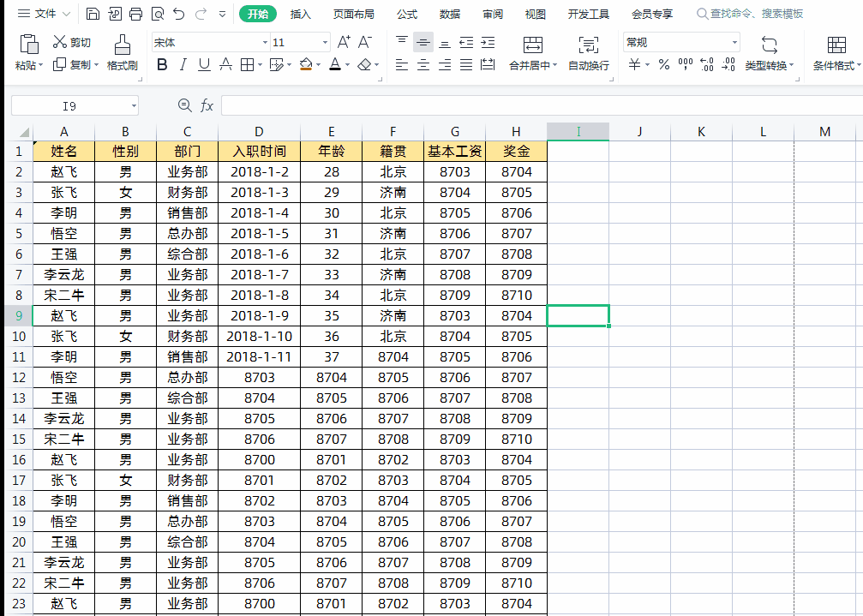The height and width of the screenshot is (616, 863).
Task: Switch to the 数据 ribbon tab
Action: pos(449,14)
